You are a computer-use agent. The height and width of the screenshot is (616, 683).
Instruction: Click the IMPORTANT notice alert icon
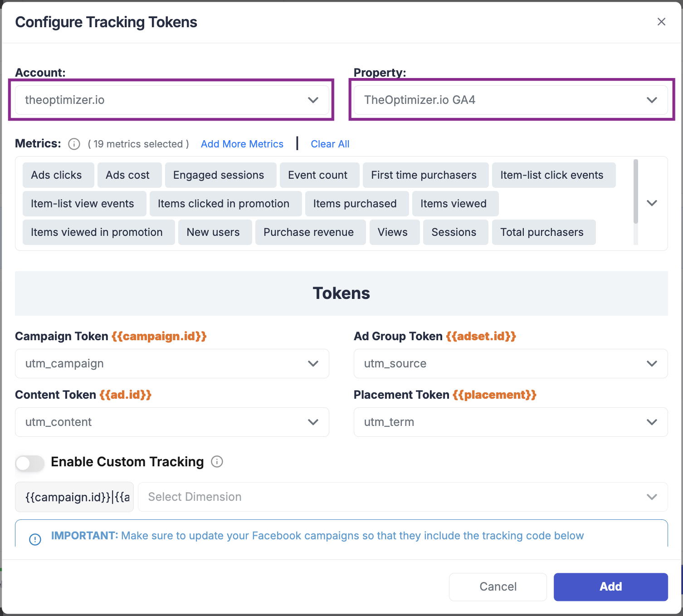(x=35, y=539)
